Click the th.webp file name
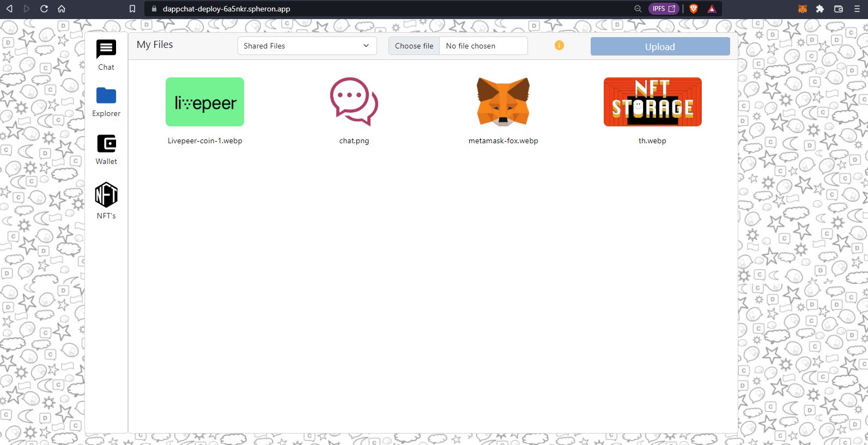Viewport: 868px width, 445px height. point(652,141)
